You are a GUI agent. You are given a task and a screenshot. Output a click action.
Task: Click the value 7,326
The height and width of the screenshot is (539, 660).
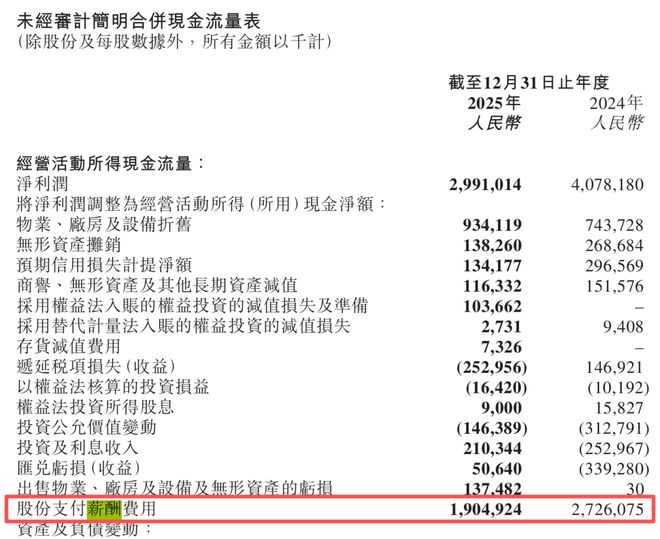point(501,347)
